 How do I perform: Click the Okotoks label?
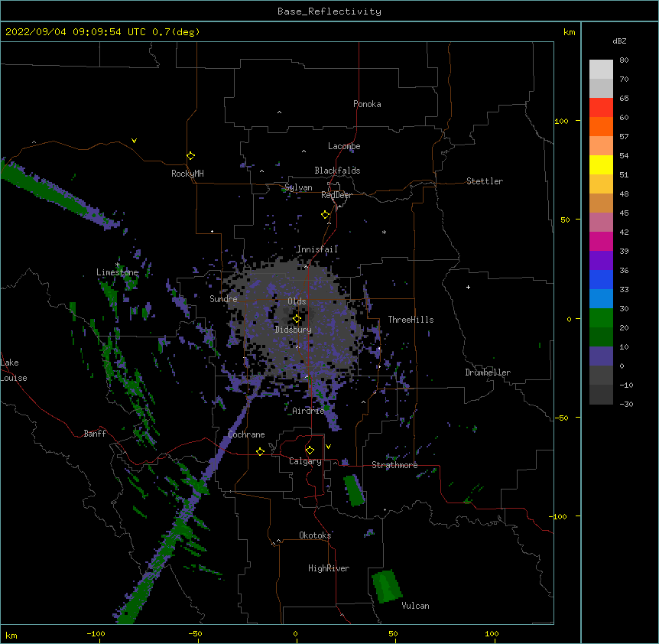(x=315, y=535)
